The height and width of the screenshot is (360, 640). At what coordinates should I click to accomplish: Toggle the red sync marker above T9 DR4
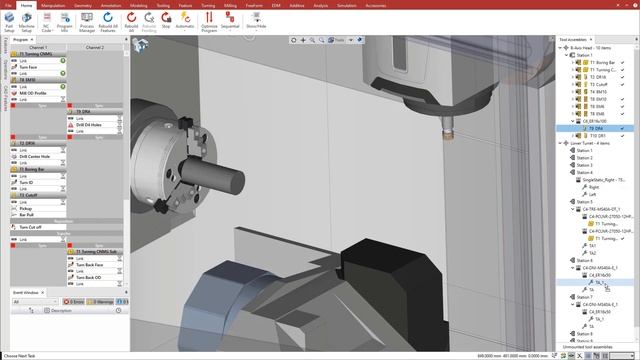click(x=70, y=106)
